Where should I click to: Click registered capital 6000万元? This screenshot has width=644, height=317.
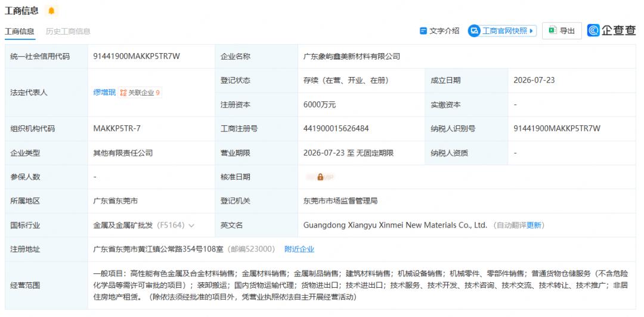[x=320, y=105]
